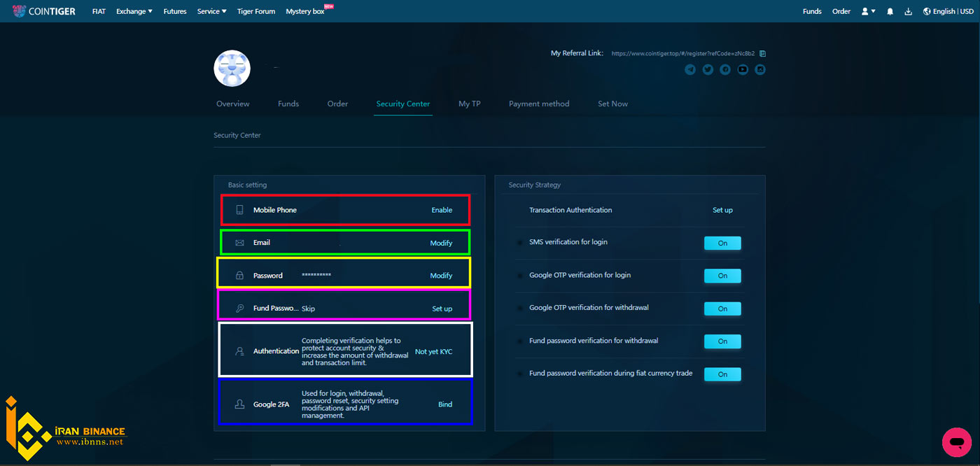The height and width of the screenshot is (466, 980).
Task: Open the English | USD language selector
Action: (948, 11)
